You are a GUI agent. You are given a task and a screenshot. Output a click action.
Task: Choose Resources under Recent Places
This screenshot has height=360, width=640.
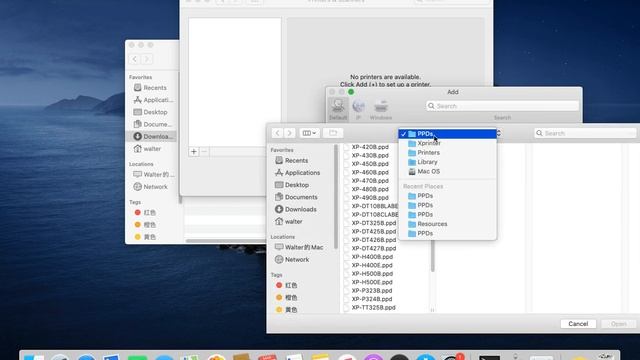(447, 224)
